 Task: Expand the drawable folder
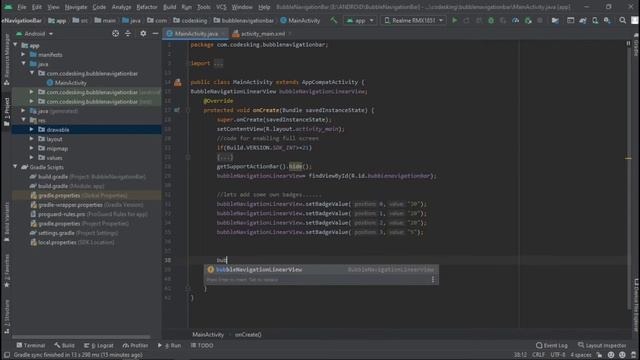point(31,129)
